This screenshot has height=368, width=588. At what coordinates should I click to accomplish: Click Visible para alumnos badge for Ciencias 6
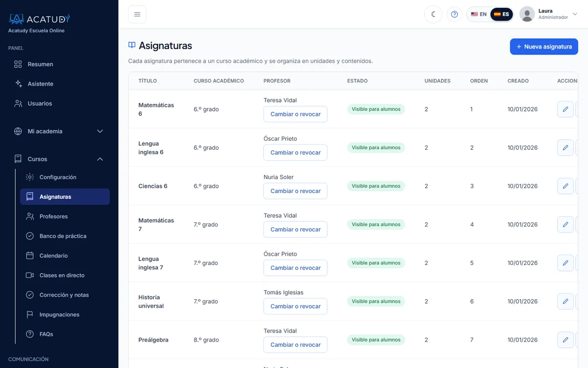(376, 186)
